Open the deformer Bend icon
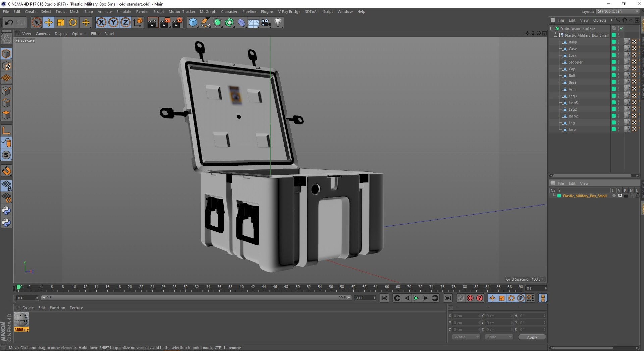The image size is (644, 351). [241, 22]
